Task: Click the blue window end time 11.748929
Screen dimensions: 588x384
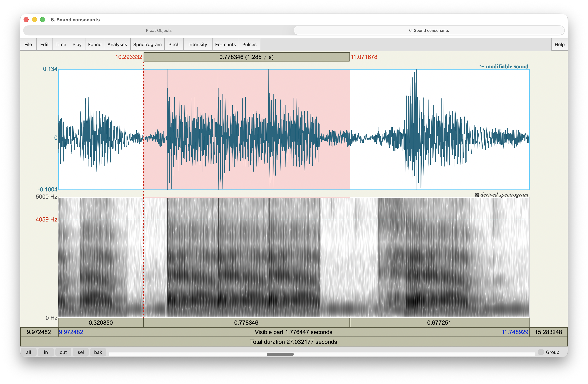Action: (515, 332)
